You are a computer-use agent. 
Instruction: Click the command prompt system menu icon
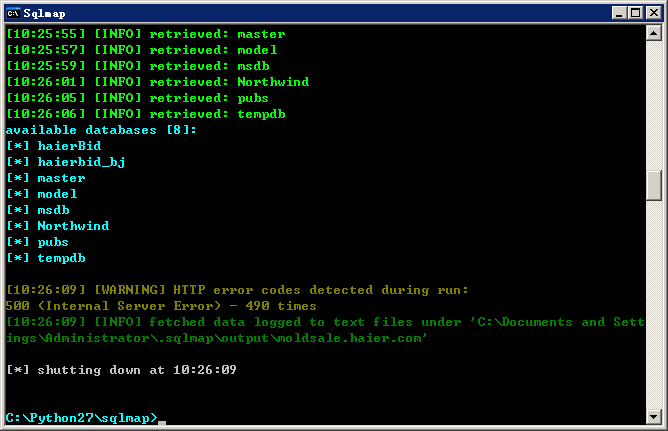click(13, 13)
